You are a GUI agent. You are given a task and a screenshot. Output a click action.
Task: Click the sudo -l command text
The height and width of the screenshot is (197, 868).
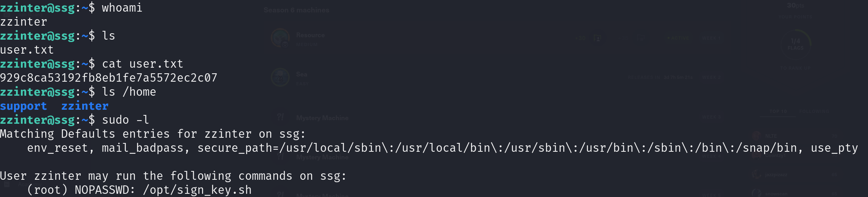(125, 120)
